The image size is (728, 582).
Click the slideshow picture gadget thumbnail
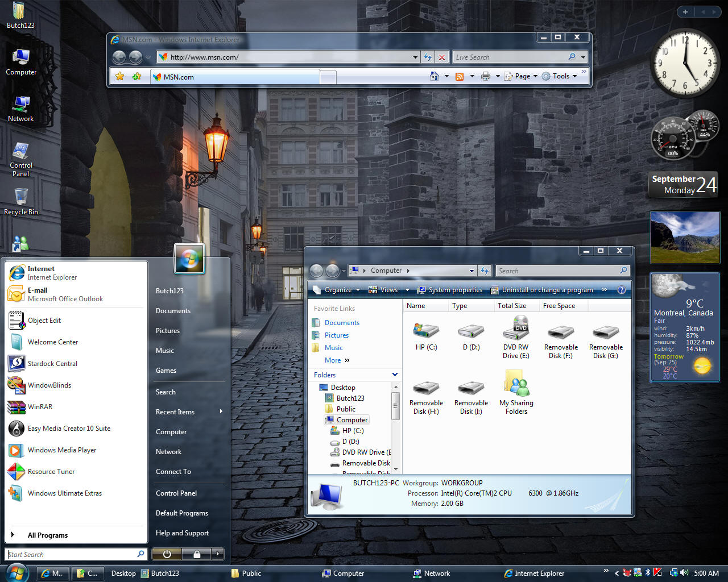pos(685,238)
